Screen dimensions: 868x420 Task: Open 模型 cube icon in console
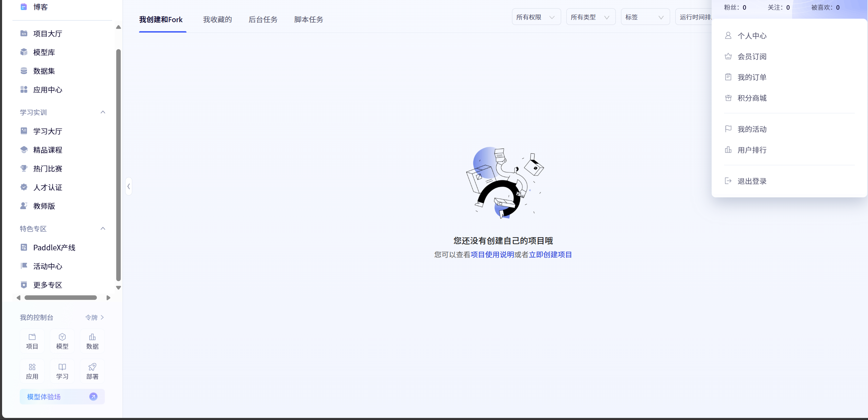pyautogui.click(x=62, y=337)
